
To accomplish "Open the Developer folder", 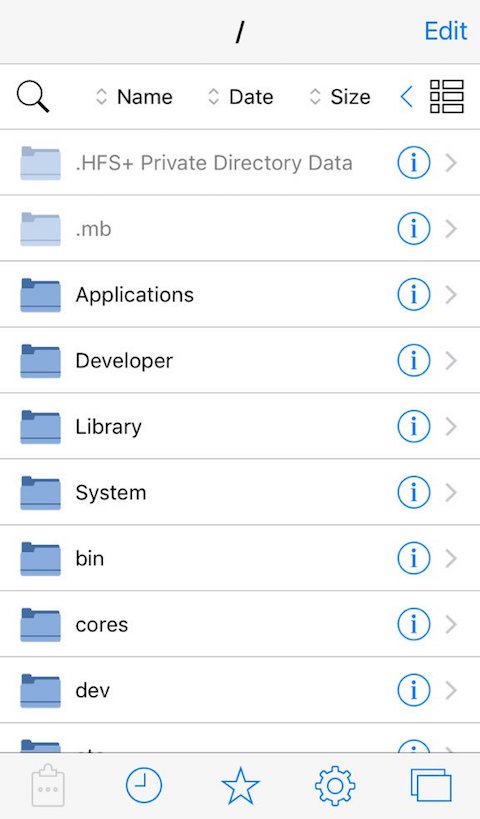I will tap(240, 360).
